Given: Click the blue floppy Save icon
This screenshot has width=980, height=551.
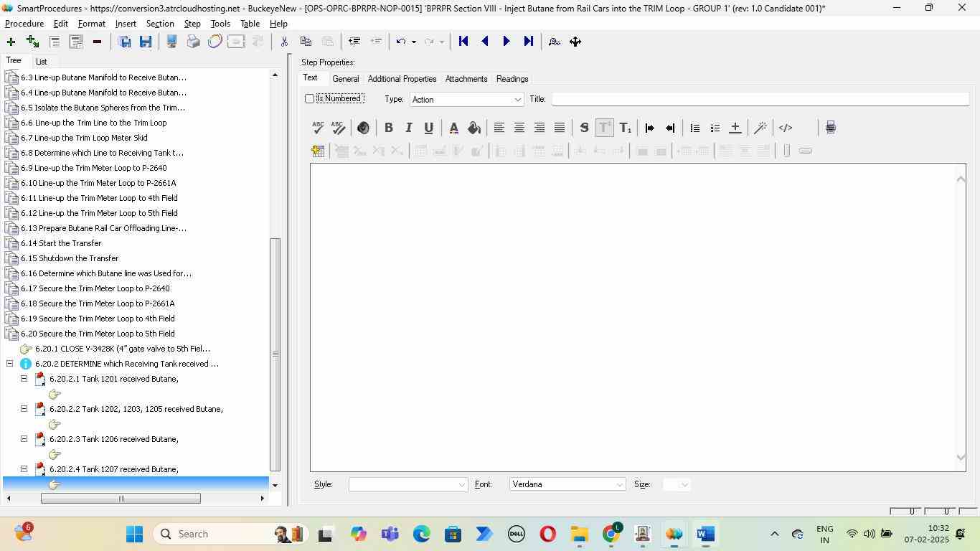Looking at the screenshot, I should 146,42.
